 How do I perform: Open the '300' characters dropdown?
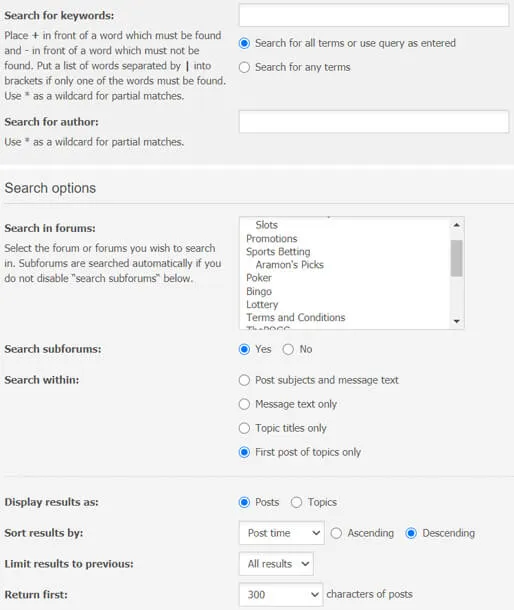[x=281, y=594]
